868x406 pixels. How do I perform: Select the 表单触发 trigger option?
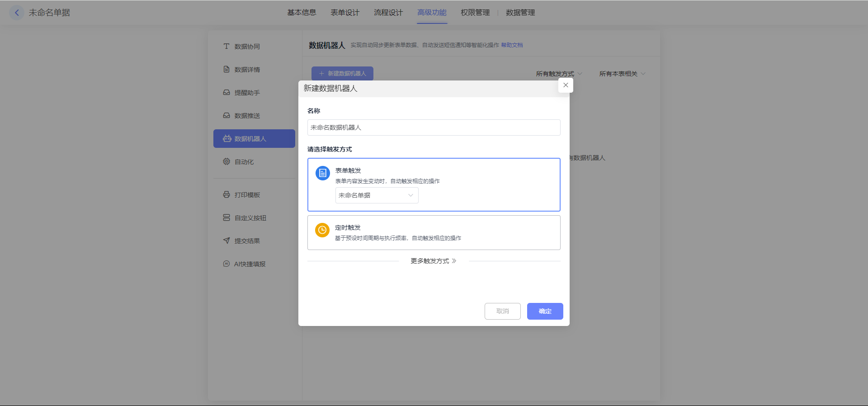click(433, 174)
